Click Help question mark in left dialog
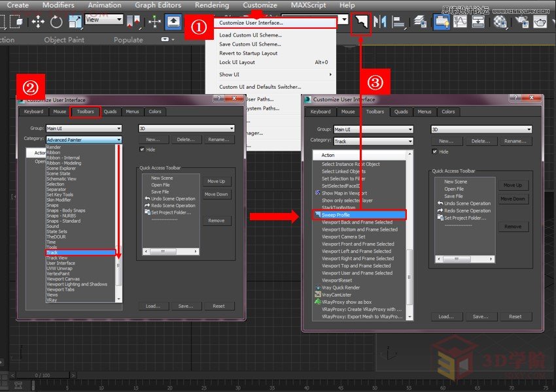Image resolution: width=556 pixels, height=392 pixels. (218, 98)
